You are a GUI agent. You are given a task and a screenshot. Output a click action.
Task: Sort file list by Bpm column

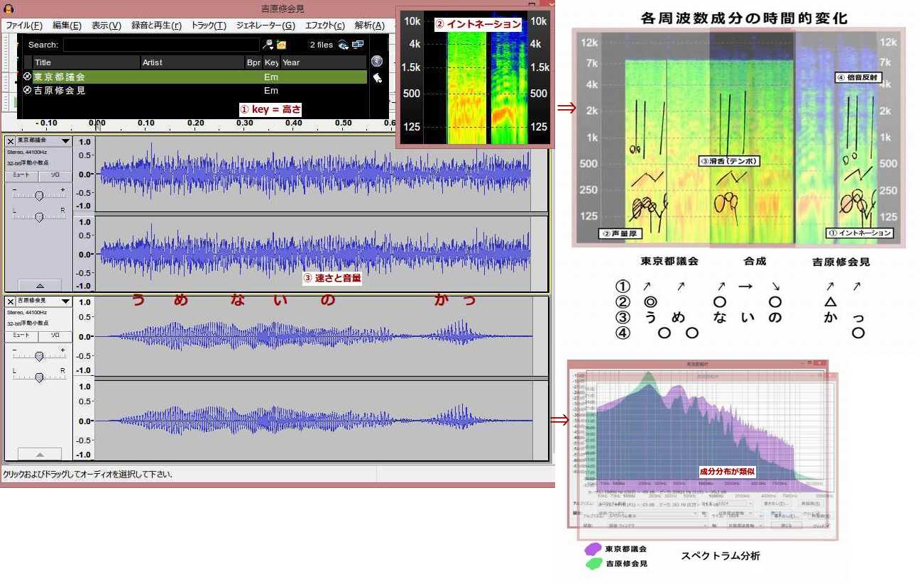pos(253,62)
